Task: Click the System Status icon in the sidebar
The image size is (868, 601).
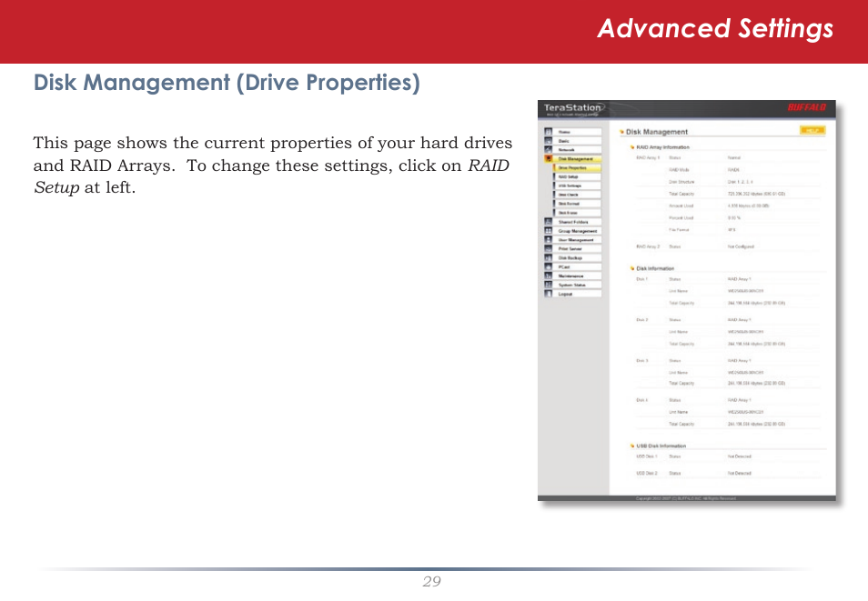Action: pos(548,285)
